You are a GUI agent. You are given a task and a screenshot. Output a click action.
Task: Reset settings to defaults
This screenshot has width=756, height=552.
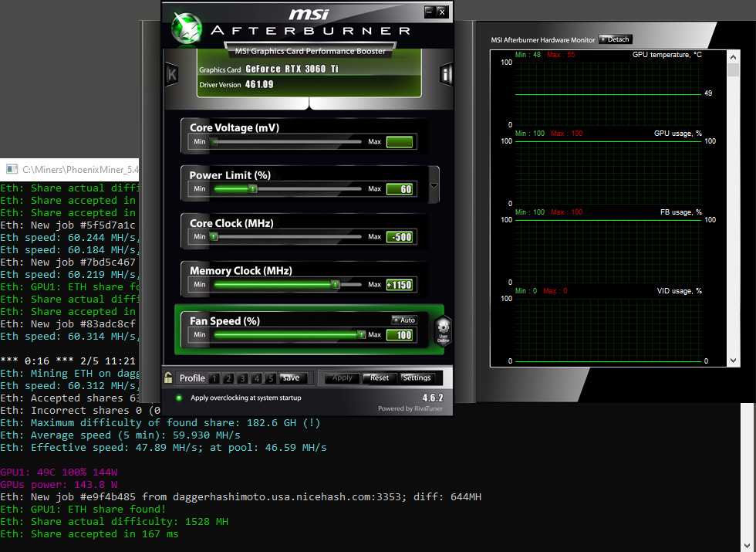[x=379, y=378]
